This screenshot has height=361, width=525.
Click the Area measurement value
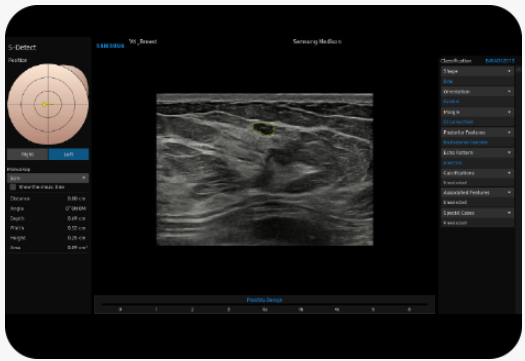click(77, 248)
